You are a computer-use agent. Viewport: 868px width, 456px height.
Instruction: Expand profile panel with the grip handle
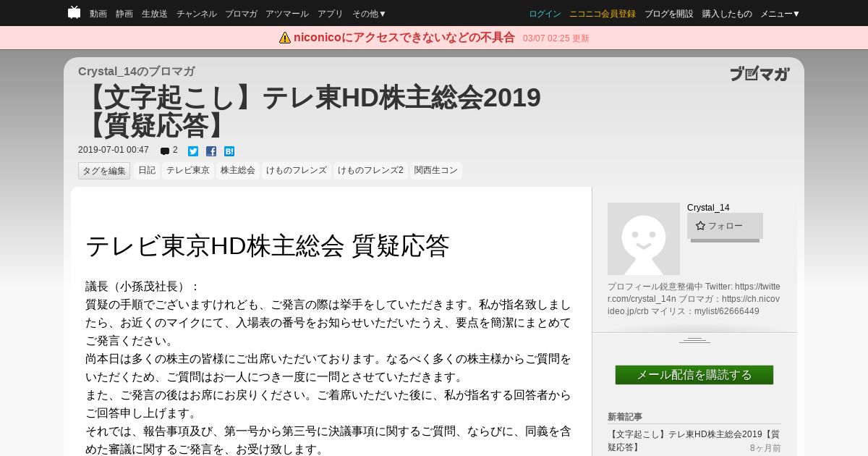[x=694, y=340]
